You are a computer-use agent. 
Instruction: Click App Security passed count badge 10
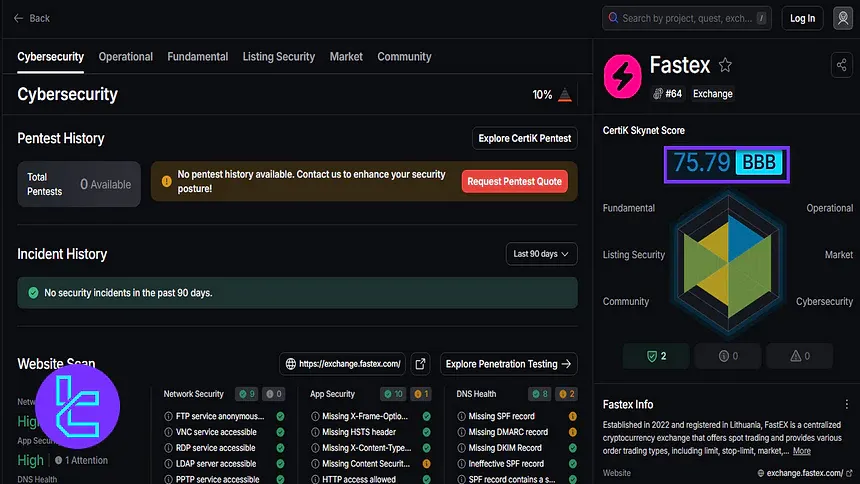click(x=393, y=394)
